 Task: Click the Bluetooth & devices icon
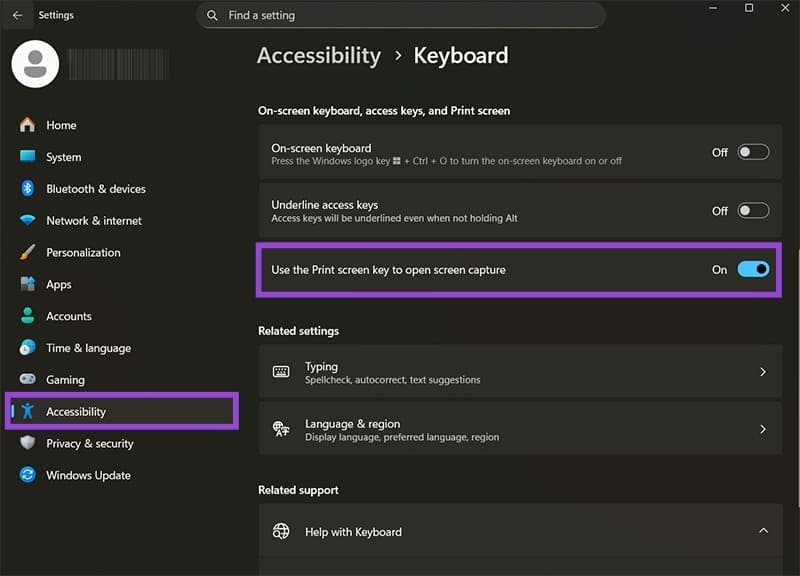(27, 189)
